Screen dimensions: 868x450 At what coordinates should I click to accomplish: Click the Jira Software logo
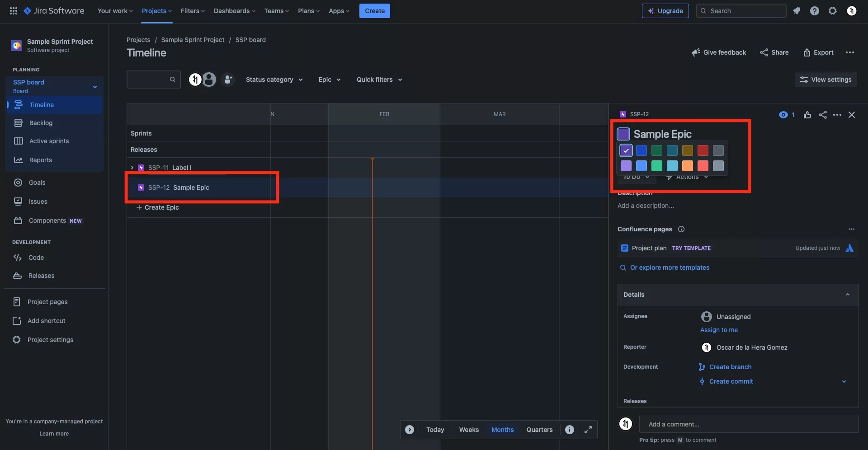[54, 11]
